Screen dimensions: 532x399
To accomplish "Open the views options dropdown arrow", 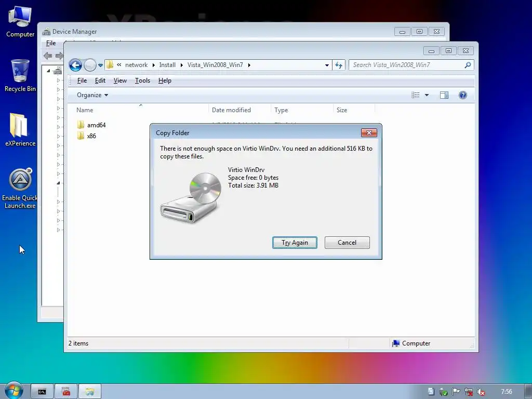I will pyautogui.click(x=427, y=95).
